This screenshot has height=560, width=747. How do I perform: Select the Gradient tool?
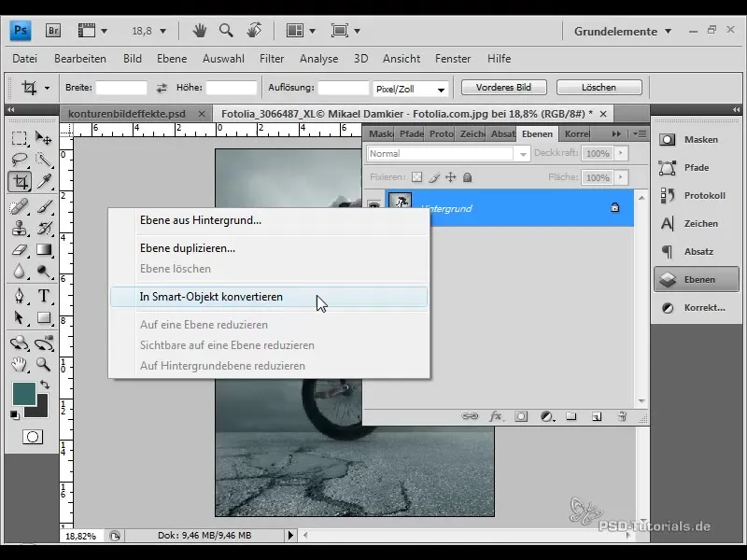pos(44,249)
